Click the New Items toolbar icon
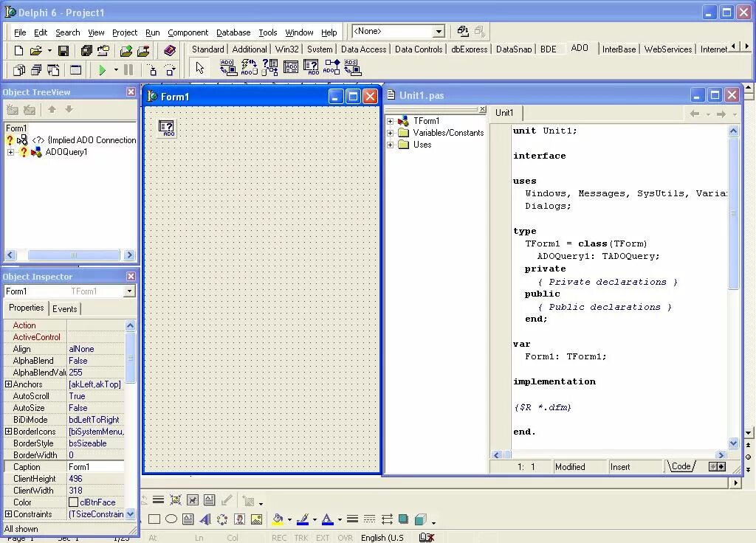Screen dimensions: 756x543 point(18,50)
